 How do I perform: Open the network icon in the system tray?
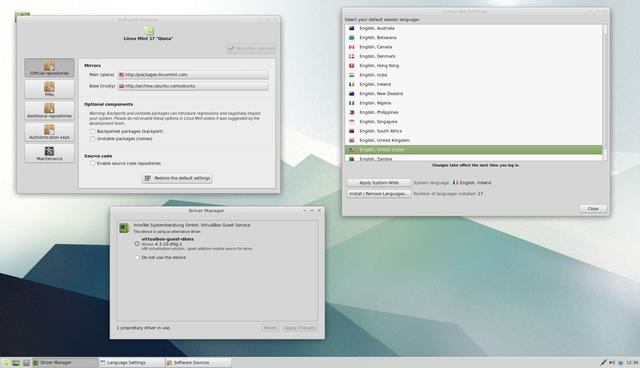603,362
